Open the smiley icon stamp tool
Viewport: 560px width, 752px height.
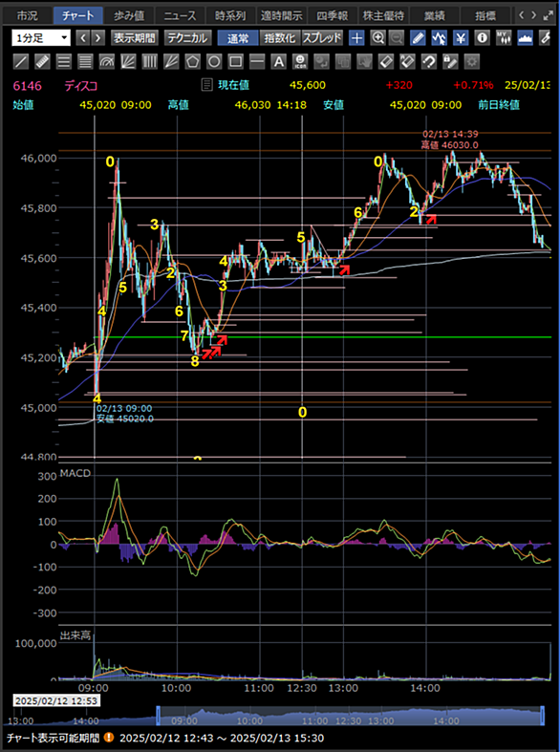(301, 61)
